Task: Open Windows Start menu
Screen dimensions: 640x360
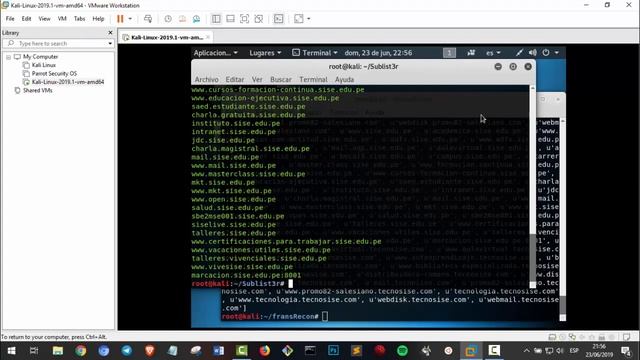Action: tap(11, 351)
